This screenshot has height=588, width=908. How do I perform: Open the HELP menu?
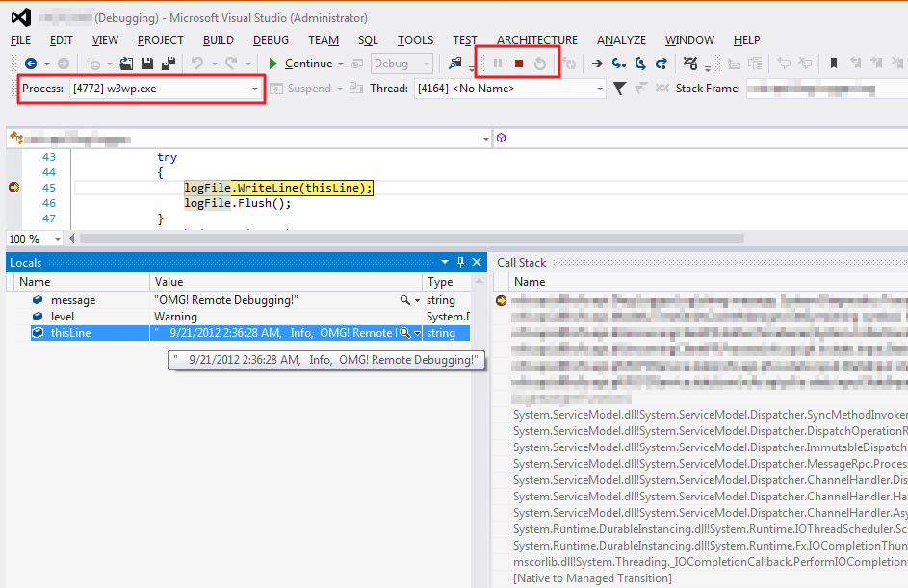pos(746,39)
